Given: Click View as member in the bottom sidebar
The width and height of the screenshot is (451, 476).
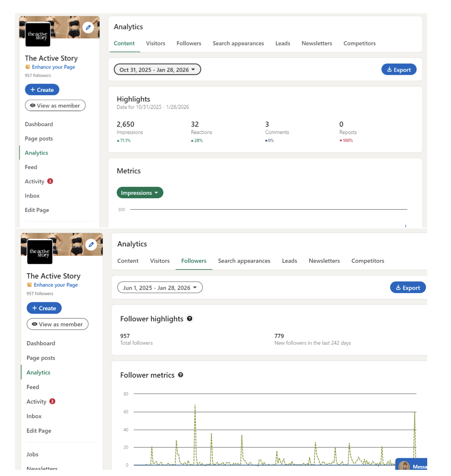Looking at the screenshot, I should [57, 324].
